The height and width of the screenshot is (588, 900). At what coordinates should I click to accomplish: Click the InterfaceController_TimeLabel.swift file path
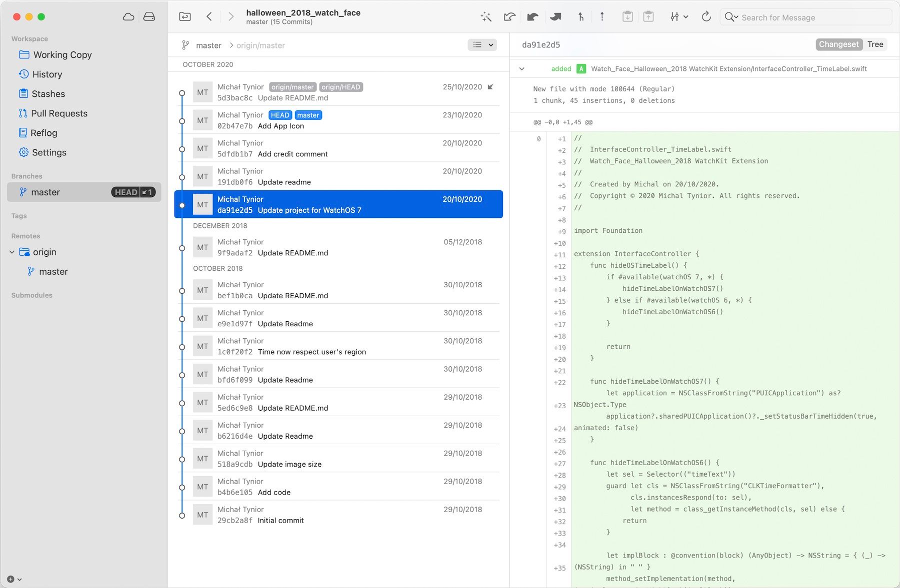[x=729, y=69]
